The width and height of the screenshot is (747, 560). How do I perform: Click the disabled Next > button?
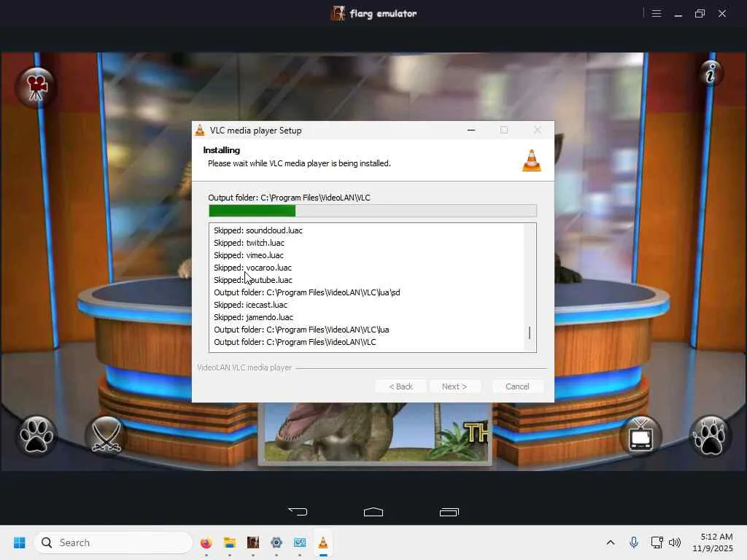[454, 386]
